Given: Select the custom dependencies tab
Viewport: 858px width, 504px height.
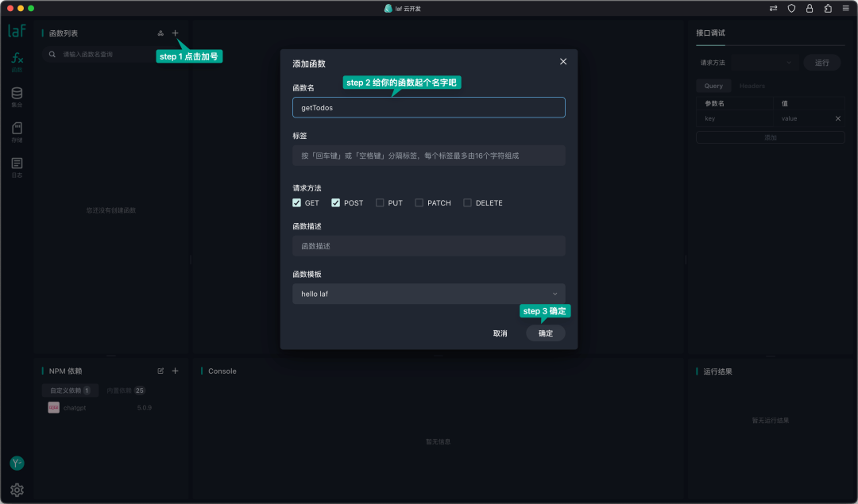Looking at the screenshot, I should click(x=70, y=391).
